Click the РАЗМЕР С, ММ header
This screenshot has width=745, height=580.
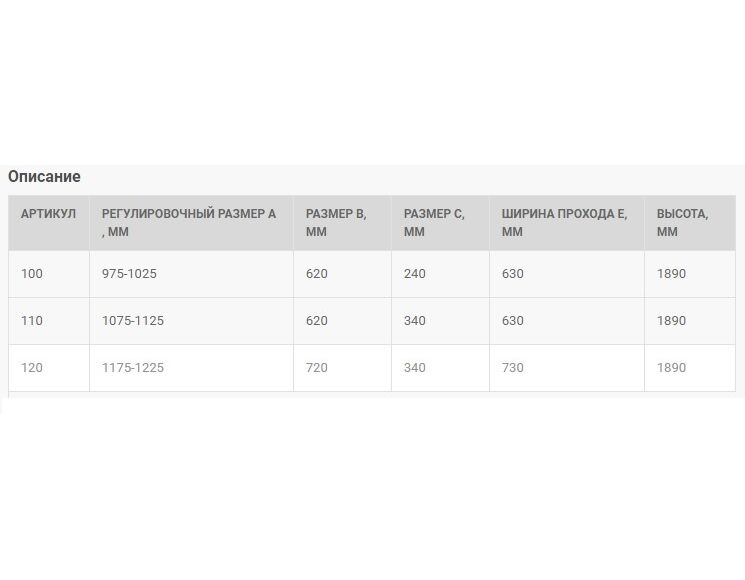point(440,222)
